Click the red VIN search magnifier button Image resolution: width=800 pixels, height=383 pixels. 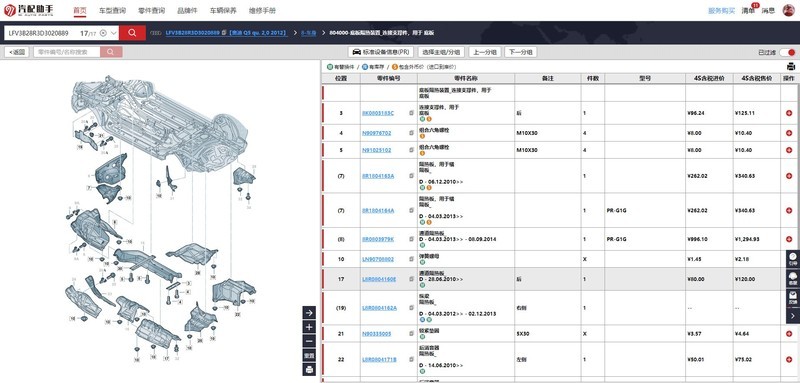tap(132, 33)
